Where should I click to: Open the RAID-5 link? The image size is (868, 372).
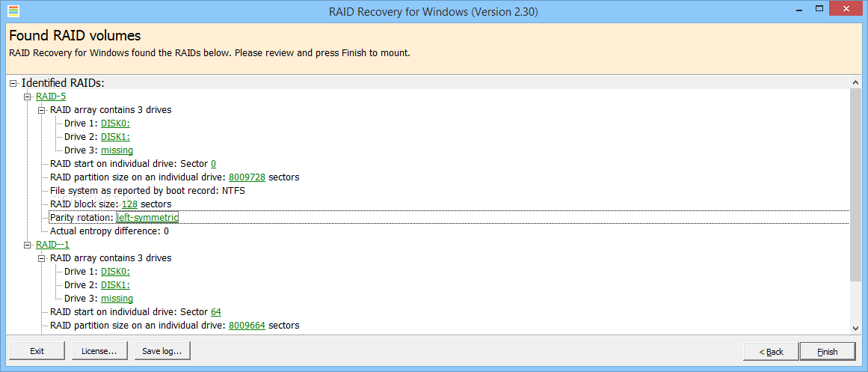tap(51, 97)
